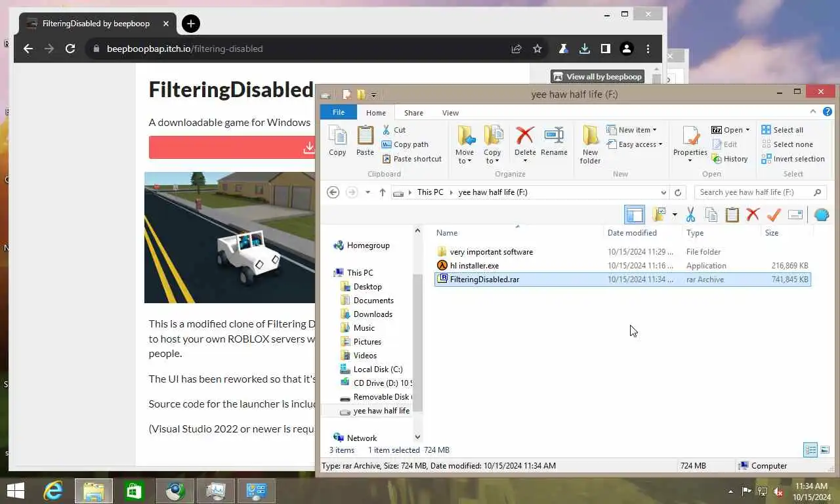Collapse the Explorer ribbon with the chevron

[813, 112]
